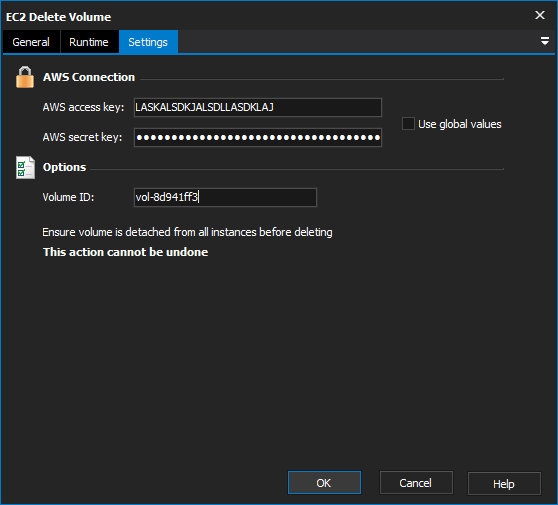558x505 pixels.
Task: Confirm with the OK button
Action: [x=324, y=483]
